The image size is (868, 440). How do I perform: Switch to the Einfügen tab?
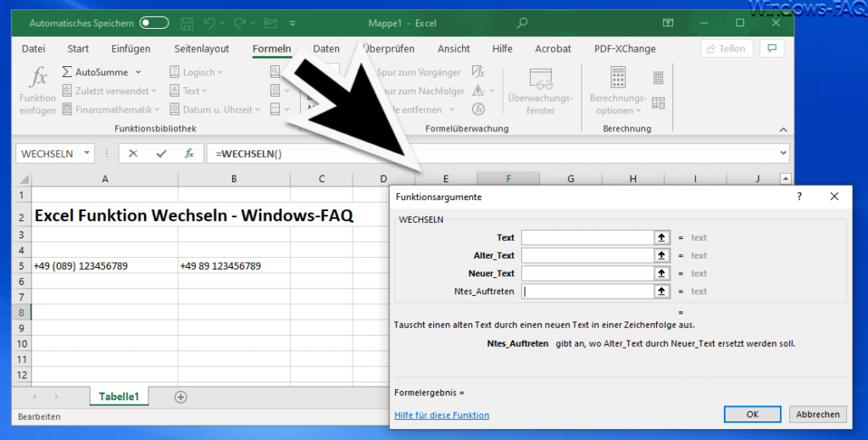pyautogui.click(x=131, y=48)
